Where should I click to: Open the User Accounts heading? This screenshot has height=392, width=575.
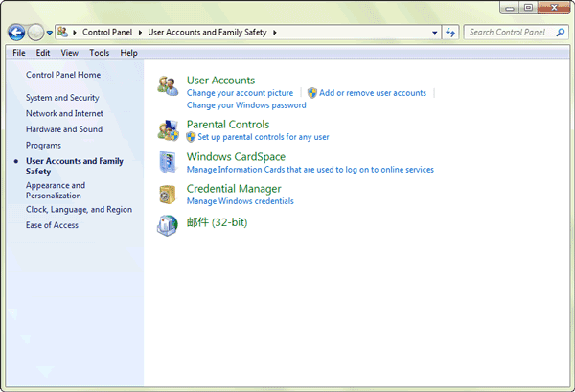tap(220, 81)
